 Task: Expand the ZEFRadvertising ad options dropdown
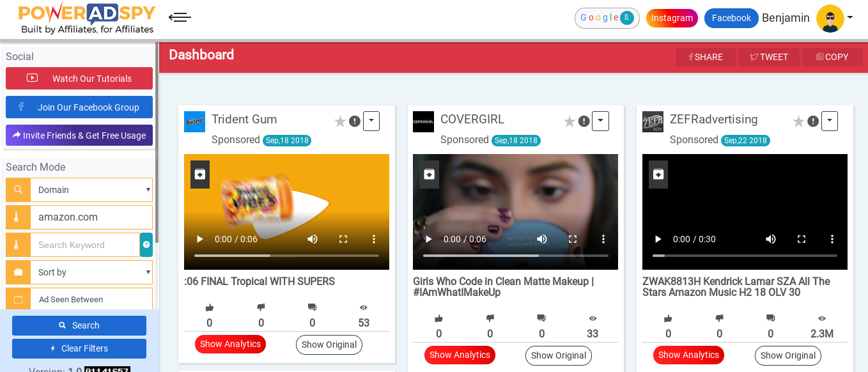click(x=830, y=121)
